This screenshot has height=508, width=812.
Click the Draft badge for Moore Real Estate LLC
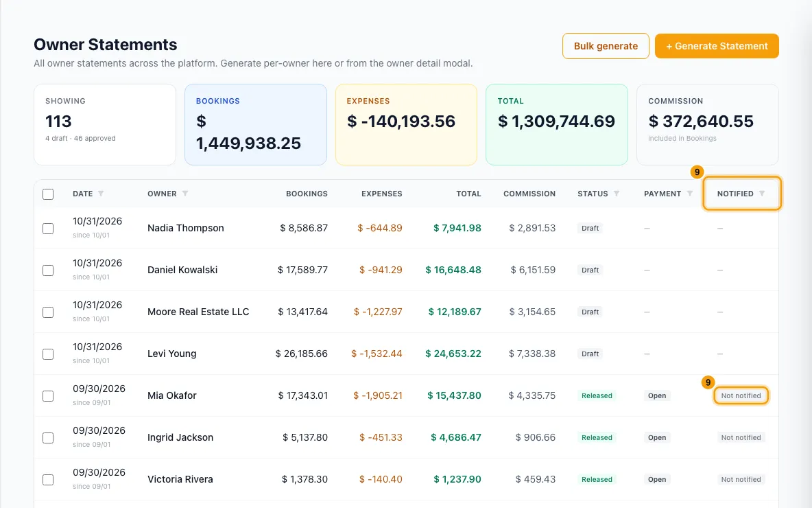click(x=590, y=312)
